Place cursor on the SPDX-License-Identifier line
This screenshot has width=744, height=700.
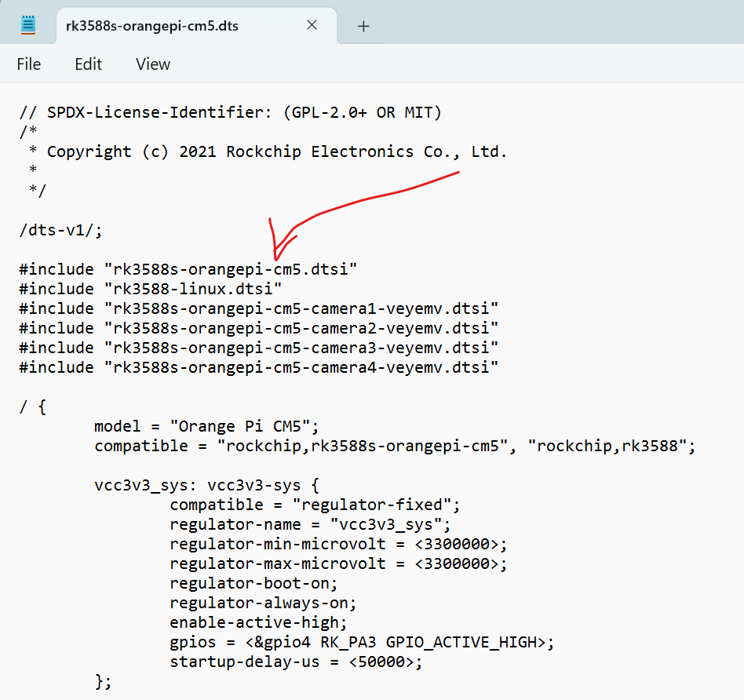(231, 112)
